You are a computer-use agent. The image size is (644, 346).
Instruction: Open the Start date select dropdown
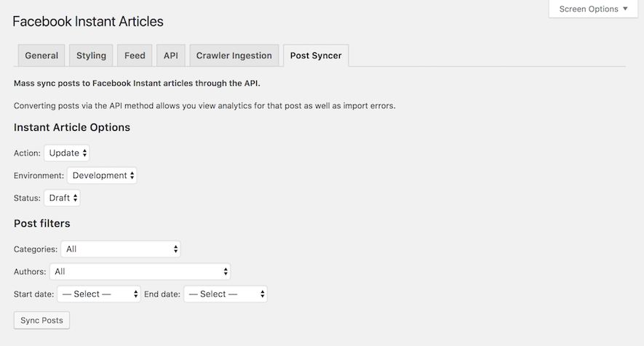point(99,294)
